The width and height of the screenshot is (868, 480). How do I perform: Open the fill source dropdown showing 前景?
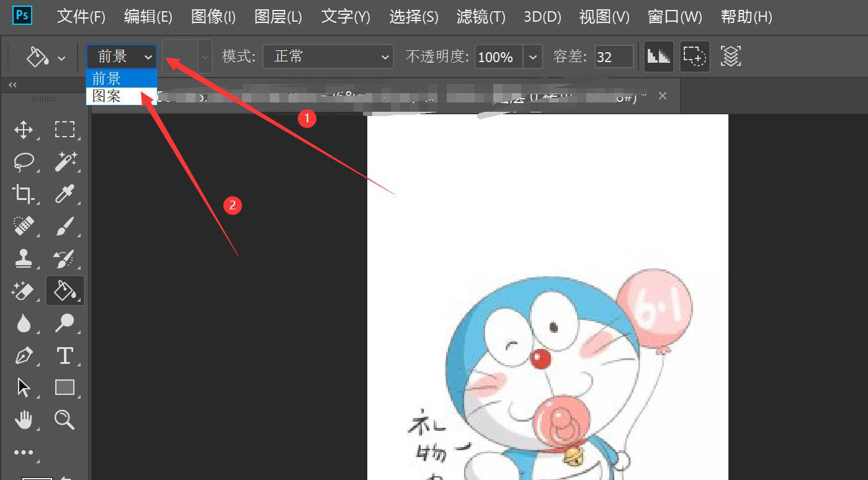[122, 57]
